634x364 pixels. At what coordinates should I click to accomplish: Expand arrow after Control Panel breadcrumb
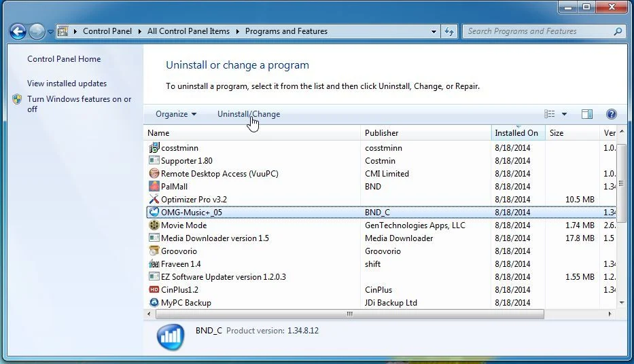pos(139,31)
